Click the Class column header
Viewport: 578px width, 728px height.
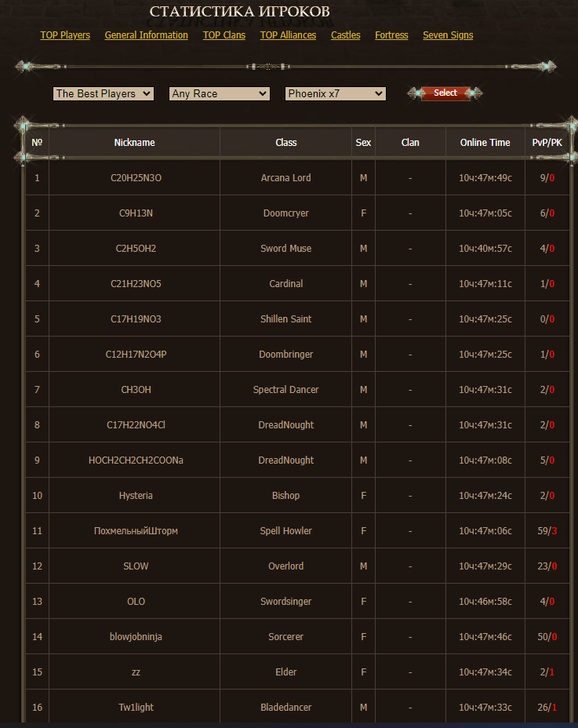coord(285,143)
